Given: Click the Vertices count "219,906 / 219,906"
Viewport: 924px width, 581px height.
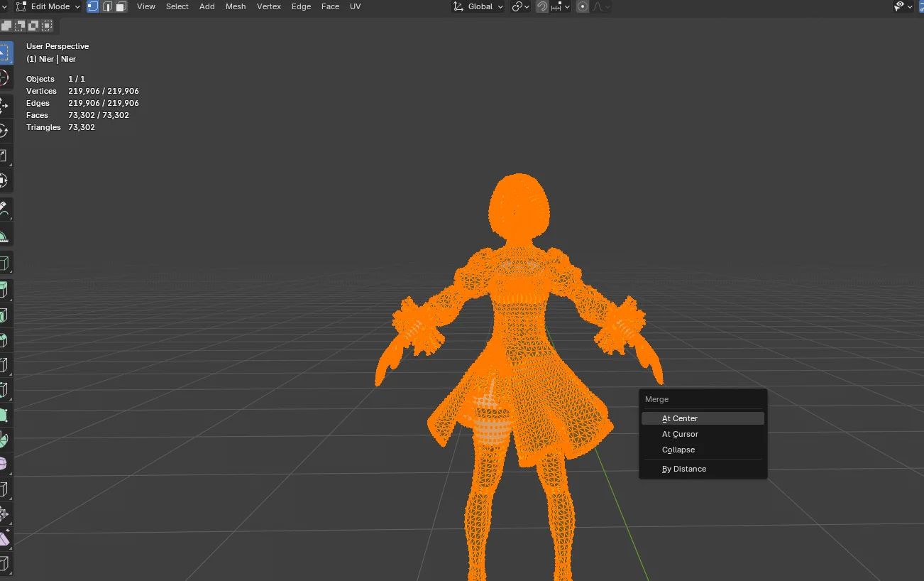Looking at the screenshot, I should 104,91.
